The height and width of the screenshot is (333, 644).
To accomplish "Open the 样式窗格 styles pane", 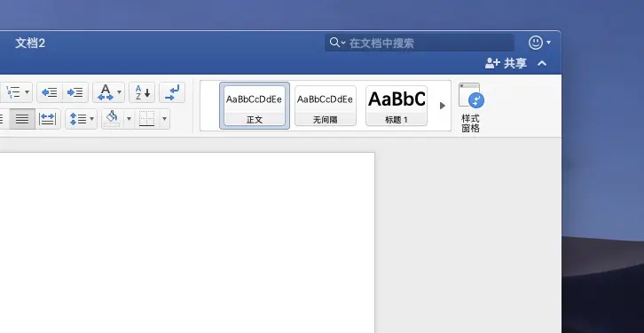I will coord(471,107).
